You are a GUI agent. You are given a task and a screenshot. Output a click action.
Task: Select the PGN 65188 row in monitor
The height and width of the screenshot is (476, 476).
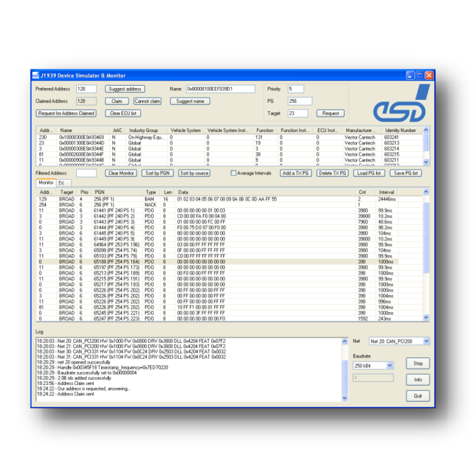click(124, 262)
